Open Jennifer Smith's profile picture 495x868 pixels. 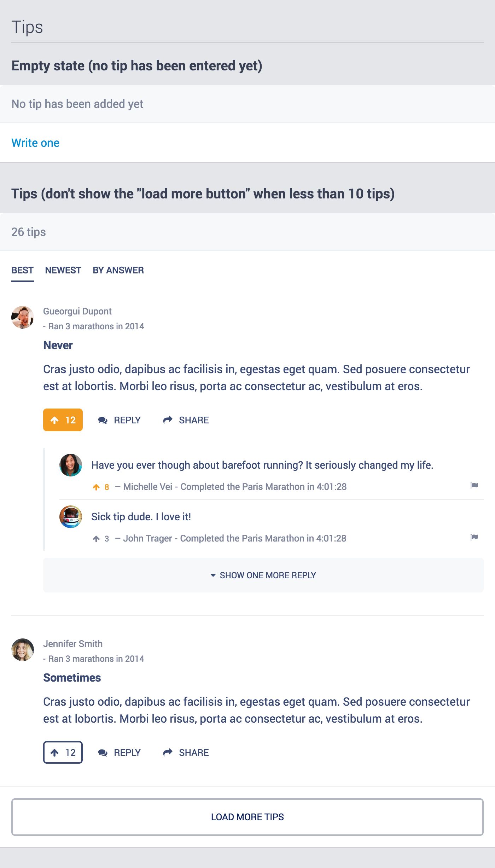[23, 650]
